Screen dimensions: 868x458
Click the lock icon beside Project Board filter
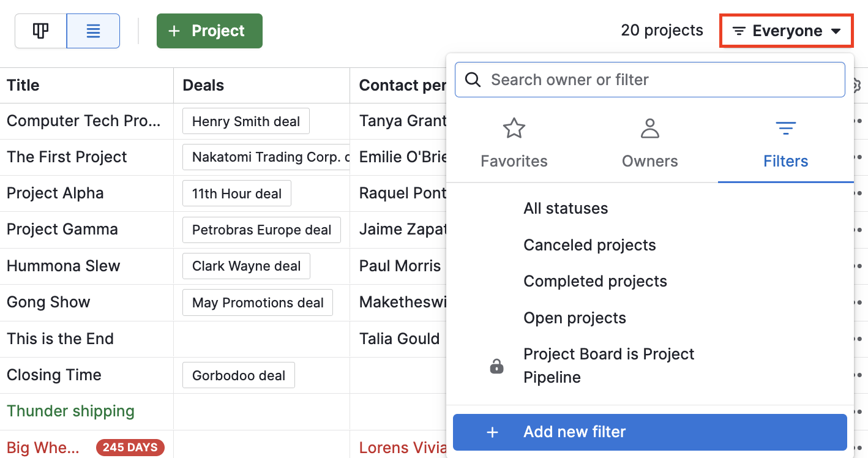coord(496,366)
